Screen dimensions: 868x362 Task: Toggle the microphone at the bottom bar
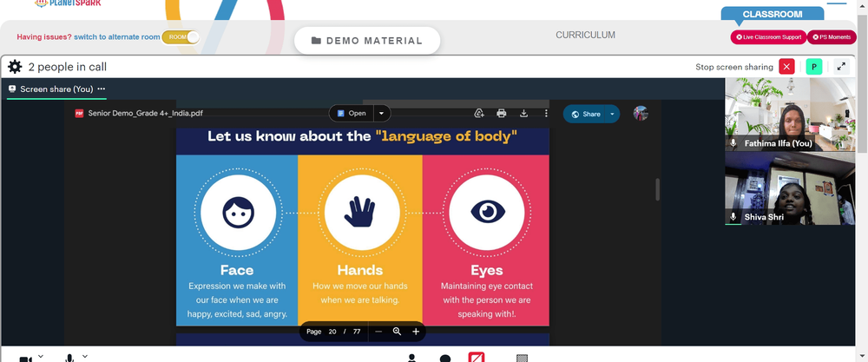point(69,358)
